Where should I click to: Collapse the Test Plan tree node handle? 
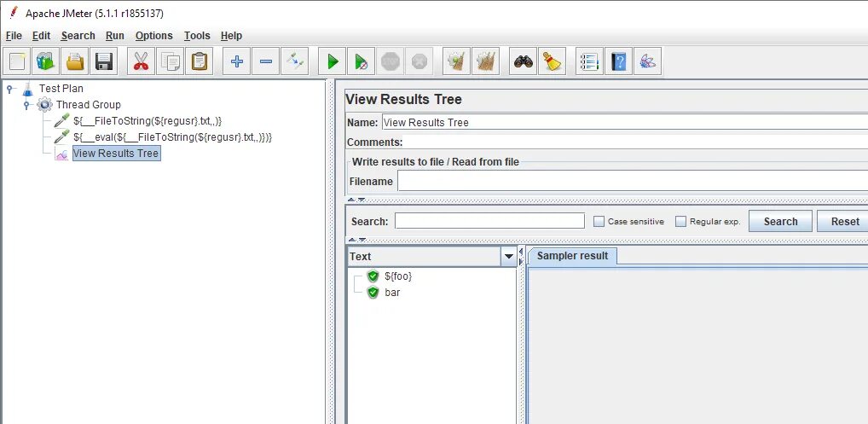9,89
